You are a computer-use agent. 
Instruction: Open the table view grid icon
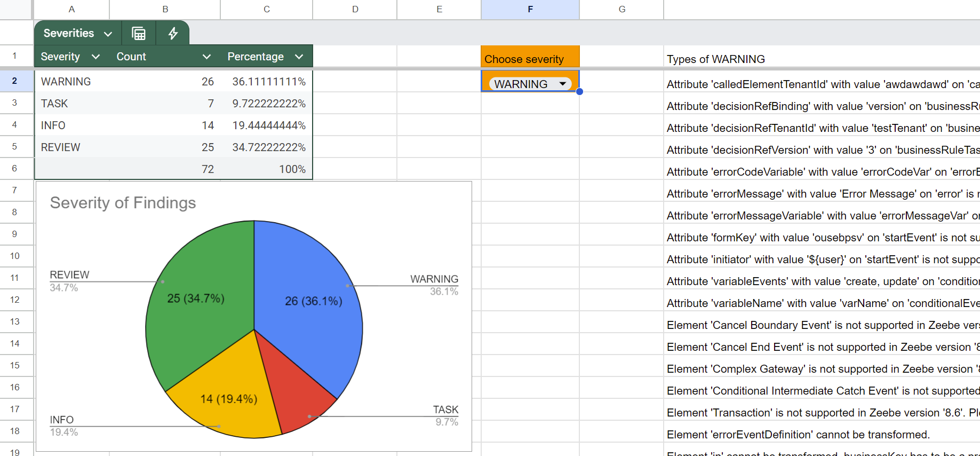pyautogui.click(x=139, y=33)
